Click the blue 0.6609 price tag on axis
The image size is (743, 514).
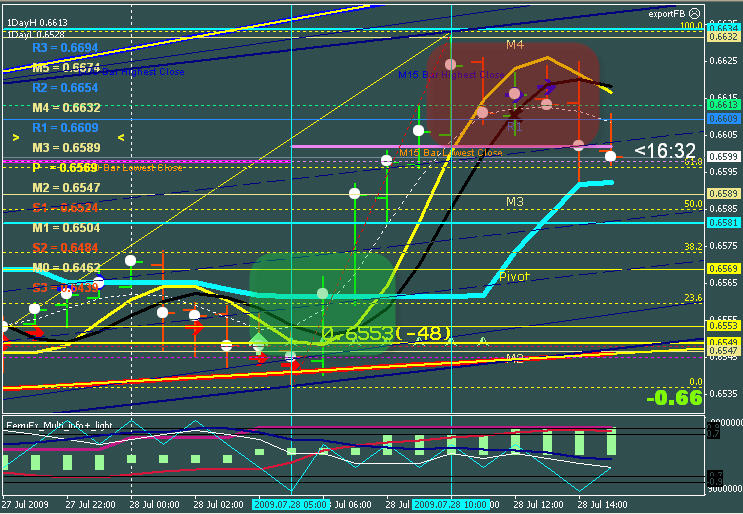coord(723,118)
